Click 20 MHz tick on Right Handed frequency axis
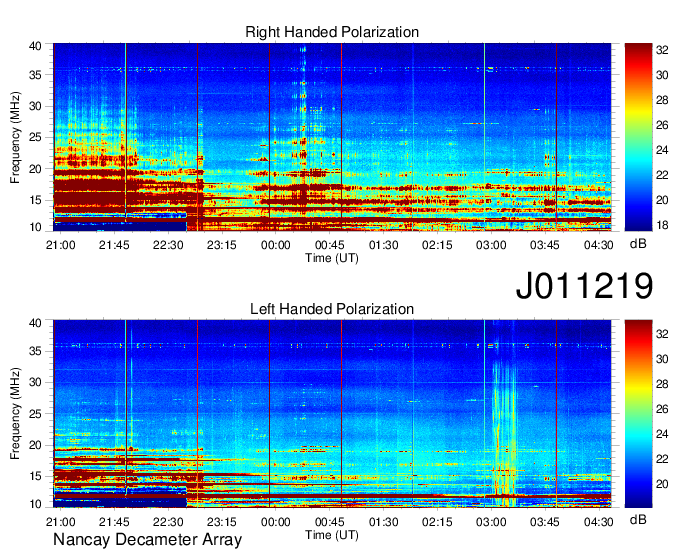The image size is (680, 552). 35,169
